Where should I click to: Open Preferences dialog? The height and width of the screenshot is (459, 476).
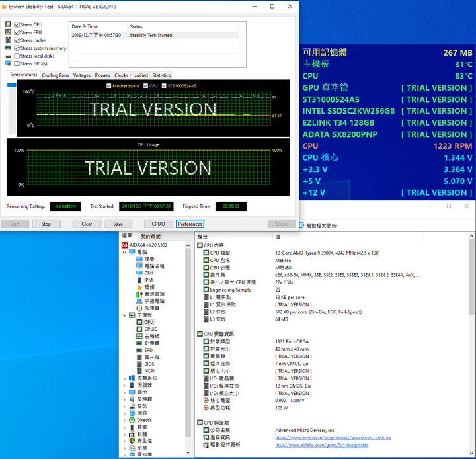[x=190, y=224]
